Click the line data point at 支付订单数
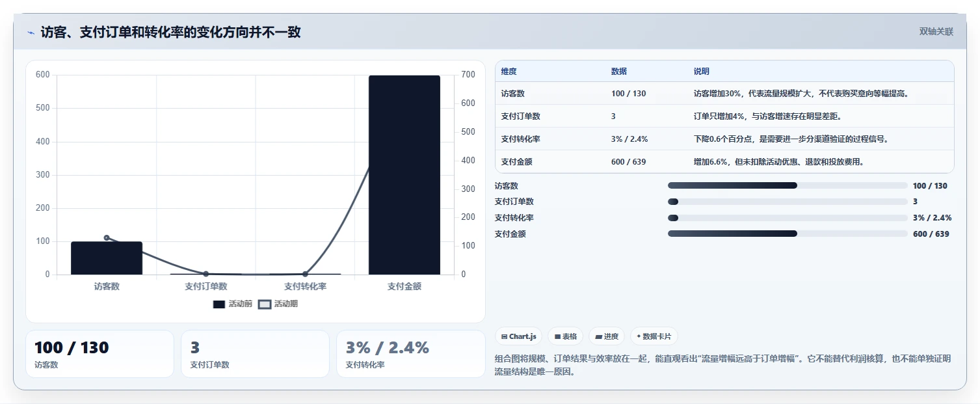 (206, 274)
